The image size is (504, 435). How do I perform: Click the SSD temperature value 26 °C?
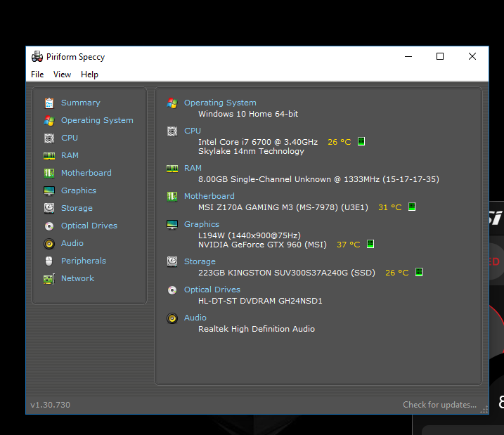pyautogui.click(x=397, y=273)
